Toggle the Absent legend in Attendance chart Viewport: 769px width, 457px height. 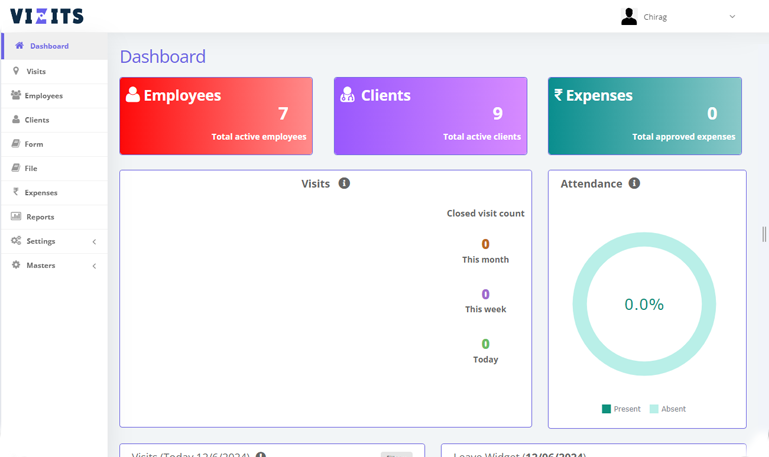667,409
